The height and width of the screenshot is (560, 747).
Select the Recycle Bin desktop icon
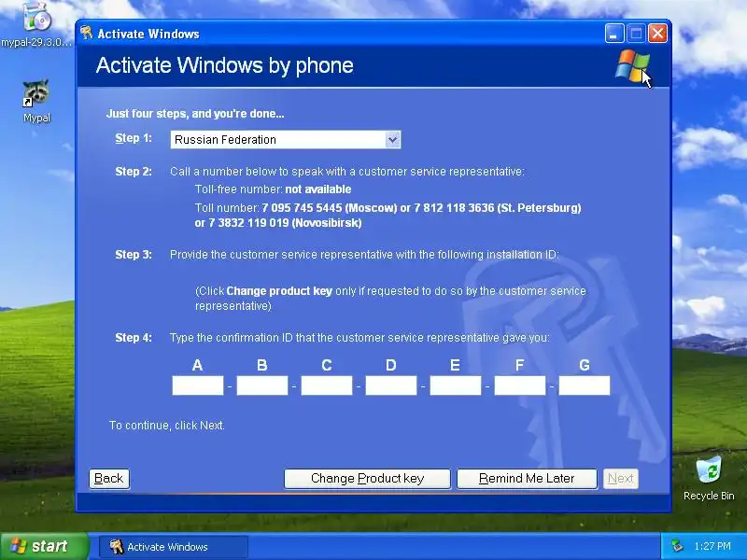pos(709,479)
